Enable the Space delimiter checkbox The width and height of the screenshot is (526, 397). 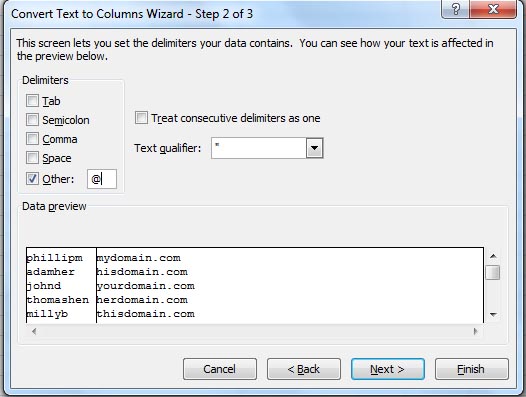[32, 157]
